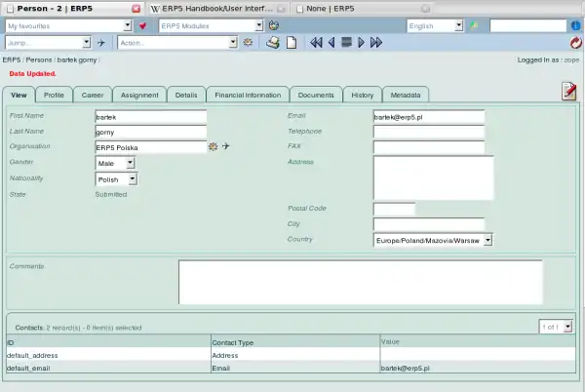The width and height of the screenshot is (585, 392).
Task: Click the airplane jump icon beside Jump dropdown
Action: pos(100,43)
